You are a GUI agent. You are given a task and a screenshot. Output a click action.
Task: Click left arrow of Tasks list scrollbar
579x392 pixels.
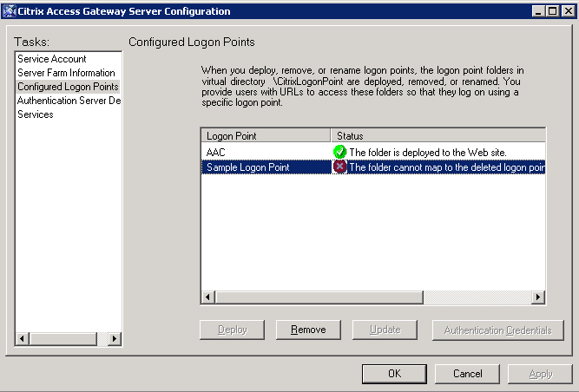[23, 338]
